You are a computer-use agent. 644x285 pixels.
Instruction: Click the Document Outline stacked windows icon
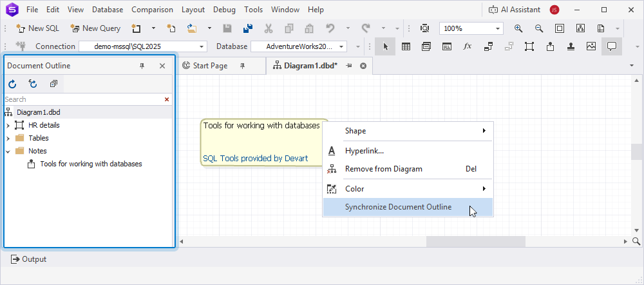point(53,84)
